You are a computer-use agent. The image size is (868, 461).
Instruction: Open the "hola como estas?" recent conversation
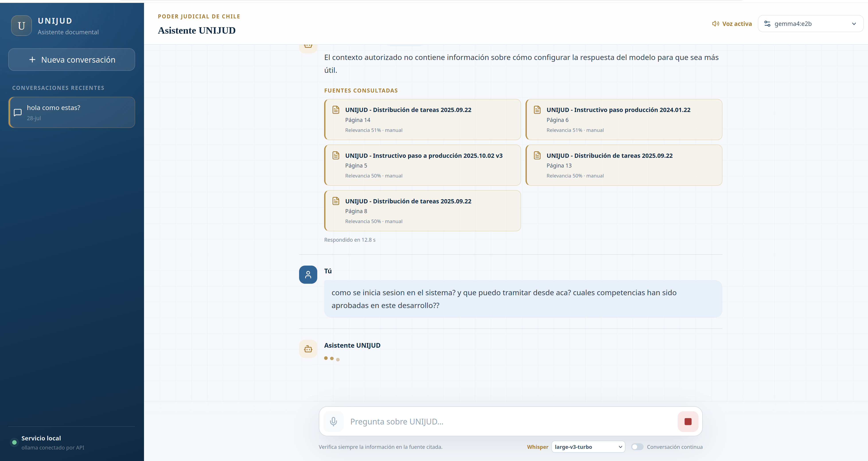point(72,112)
